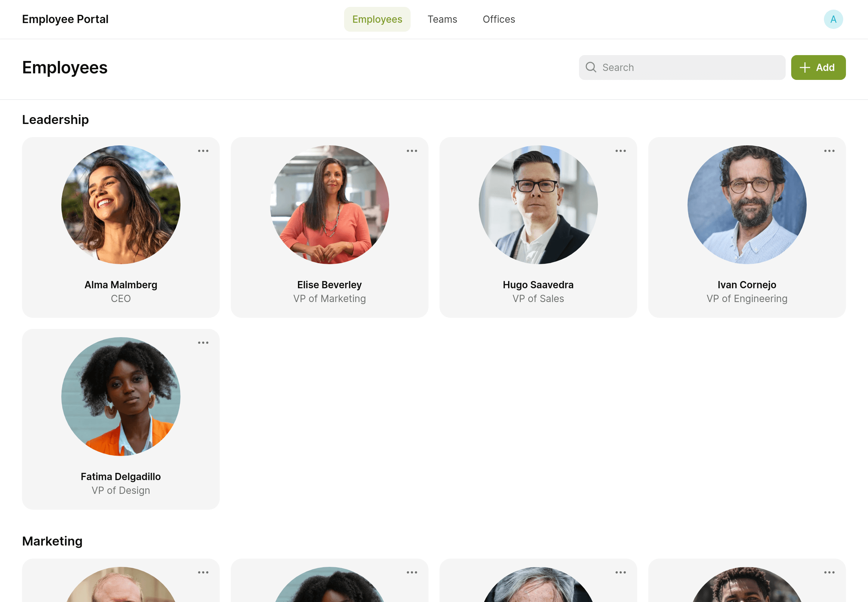Click the name Alma Malmberg
The height and width of the screenshot is (602, 868).
coord(121,285)
